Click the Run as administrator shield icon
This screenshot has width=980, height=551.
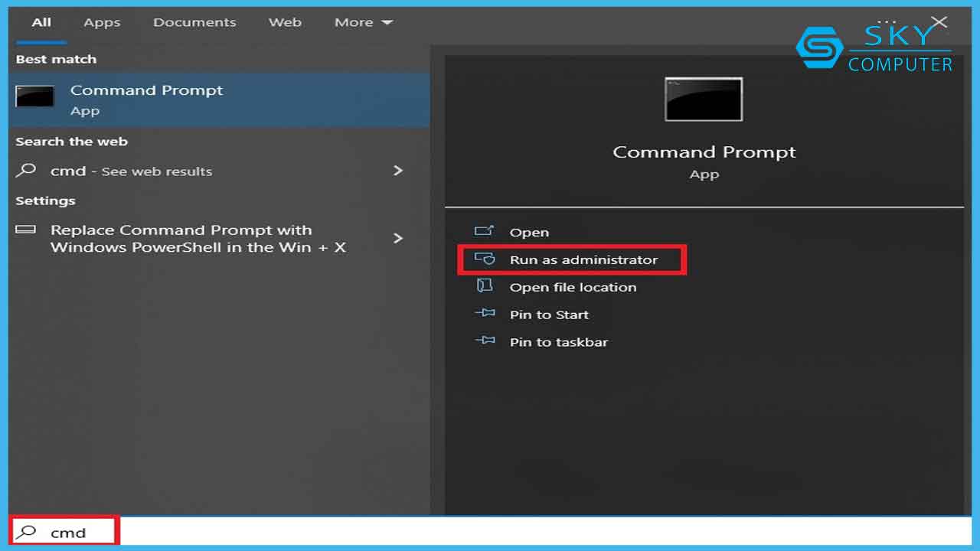(x=485, y=259)
